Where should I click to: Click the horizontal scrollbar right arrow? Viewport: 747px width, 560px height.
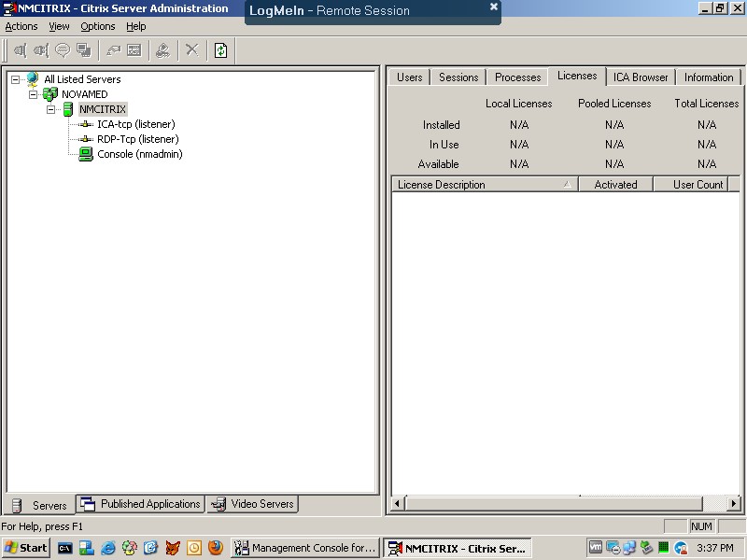[x=734, y=503]
